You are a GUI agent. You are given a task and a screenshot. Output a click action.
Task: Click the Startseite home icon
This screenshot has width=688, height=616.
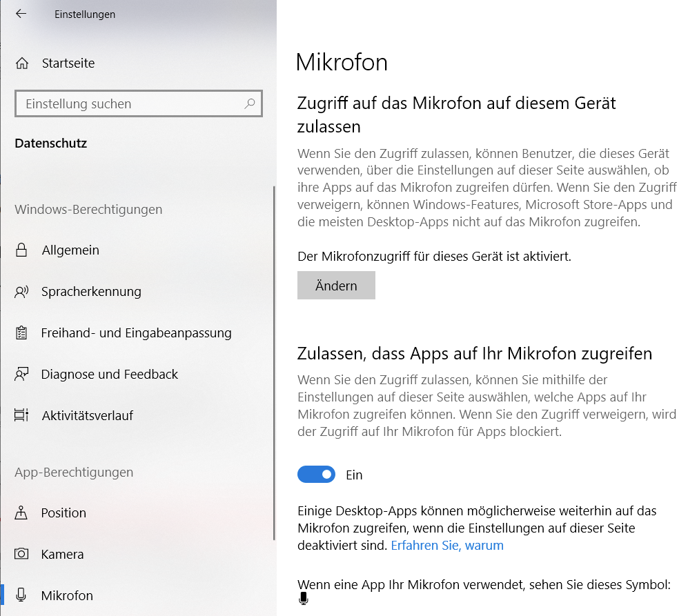pos(22,63)
